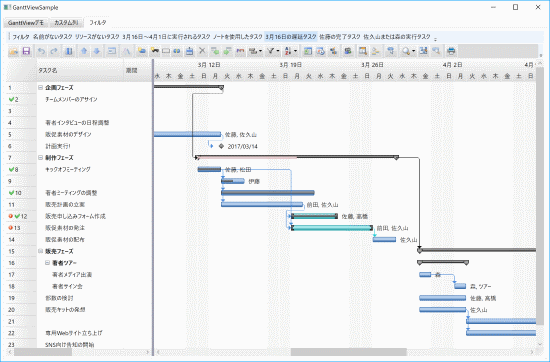The height and width of the screenshot is (362, 550).
Task: Click the purple save disk icon
Action: coord(26,51)
